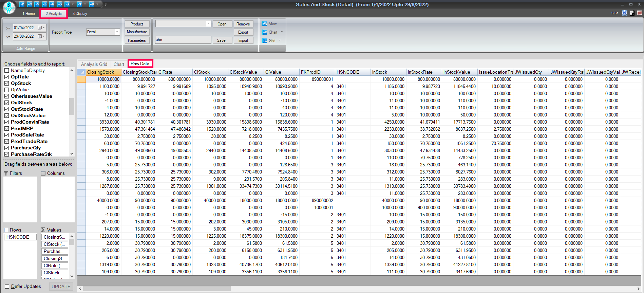The width and height of the screenshot is (644, 293).
Task: Click the Values area scroll down arrow
Action: pyautogui.click(x=72, y=276)
